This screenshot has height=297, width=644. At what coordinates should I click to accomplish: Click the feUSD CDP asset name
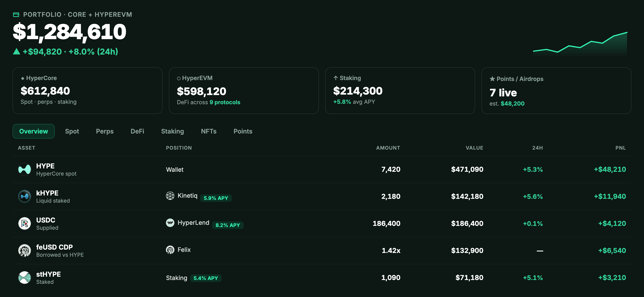(x=55, y=247)
